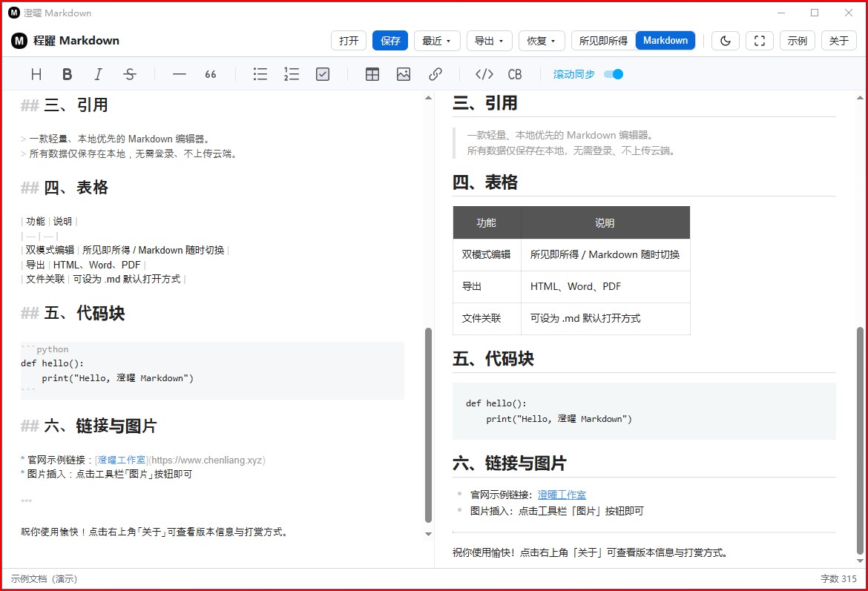The image size is (868, 591).
Task: Click the 打开 open button
Action: (349, 40)
